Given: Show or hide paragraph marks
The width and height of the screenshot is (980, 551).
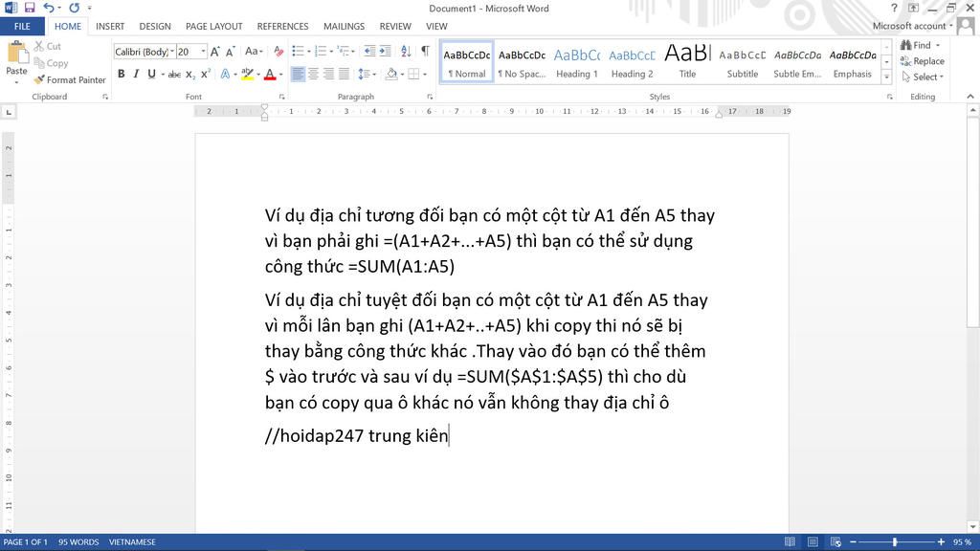Looking at the screenshot, I should (x=425, y=52).
